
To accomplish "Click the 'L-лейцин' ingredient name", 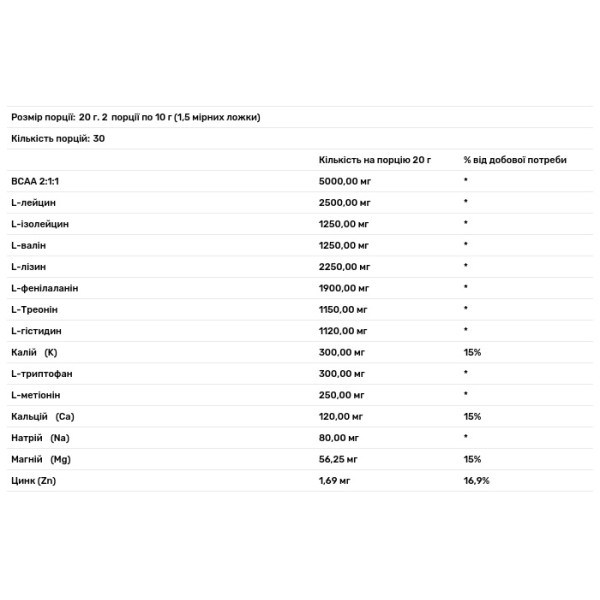I will [33, 202].
